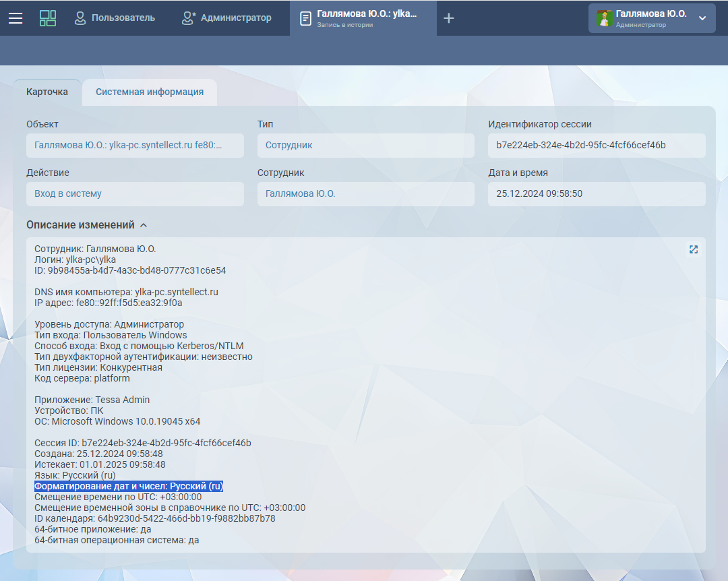
Task: Click the Пользователь person icon
Action: point(80,18)
